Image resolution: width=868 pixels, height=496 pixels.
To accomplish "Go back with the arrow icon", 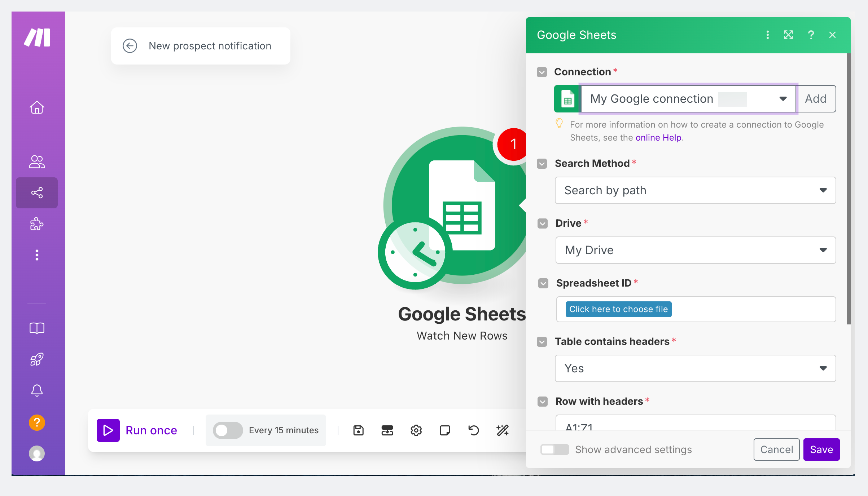I will tap(130, 46).
